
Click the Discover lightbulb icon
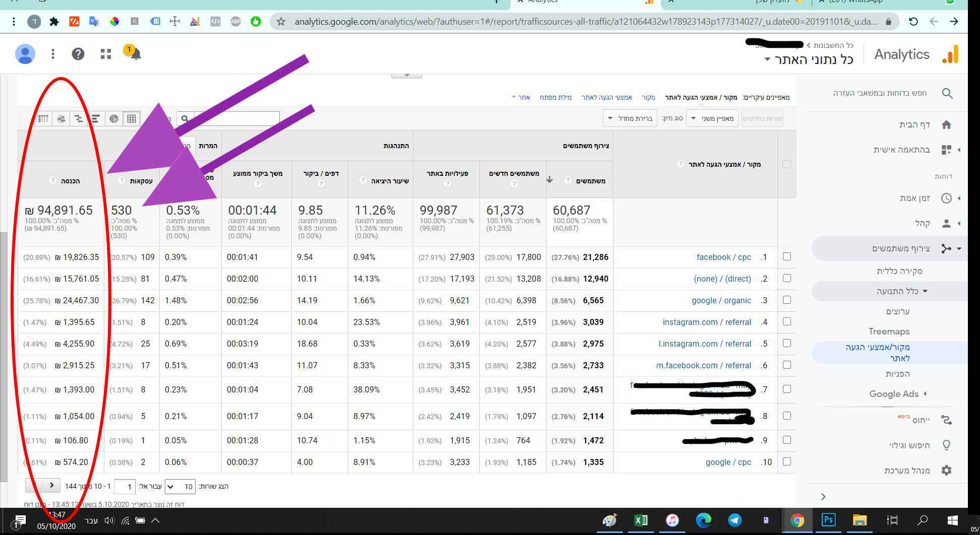click(947, 445)
